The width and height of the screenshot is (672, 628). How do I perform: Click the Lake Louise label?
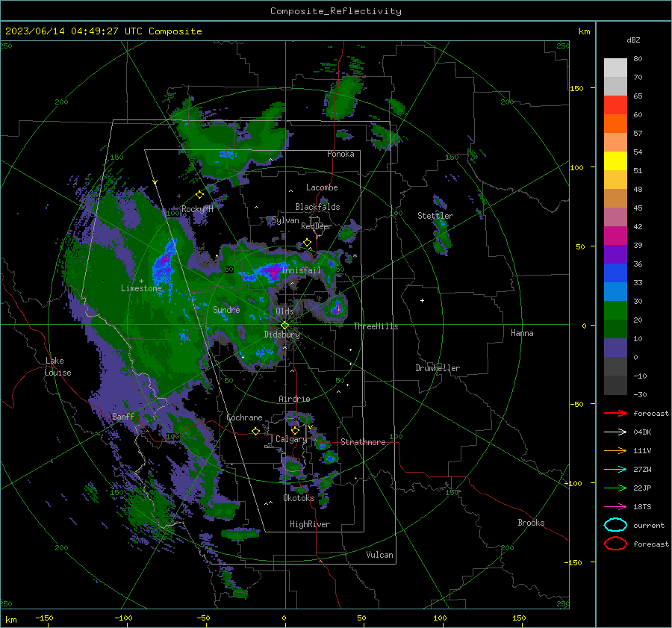(57, 367)
